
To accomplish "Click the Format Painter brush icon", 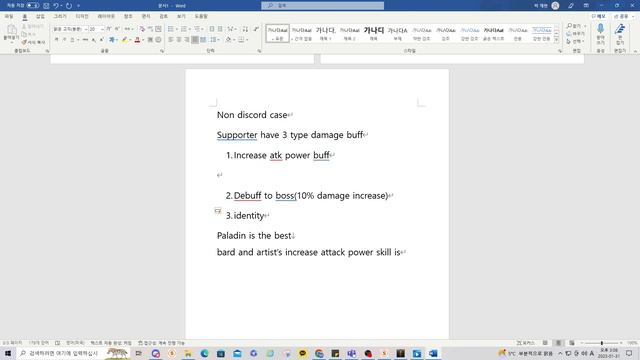I will point(24,42).
